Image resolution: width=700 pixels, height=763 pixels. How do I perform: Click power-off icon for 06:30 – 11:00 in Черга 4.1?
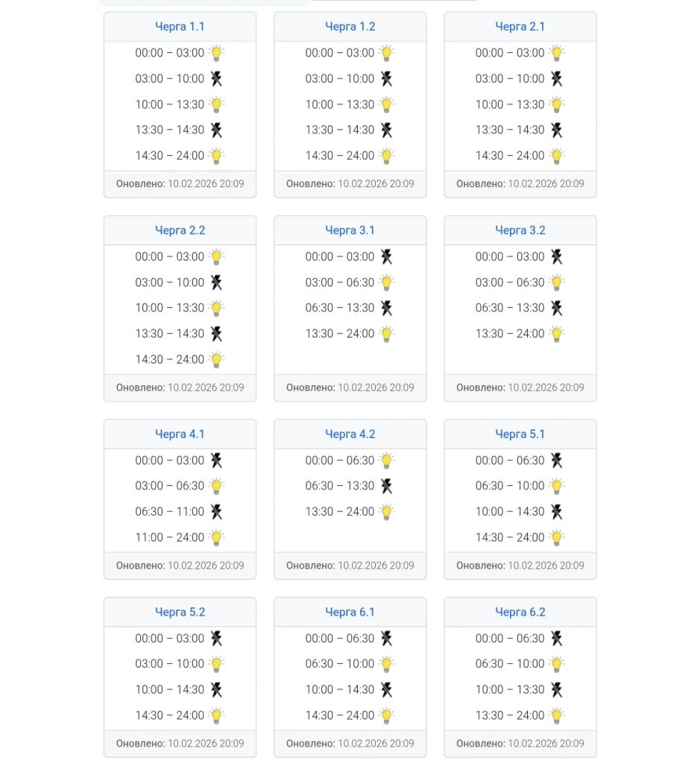216,511
